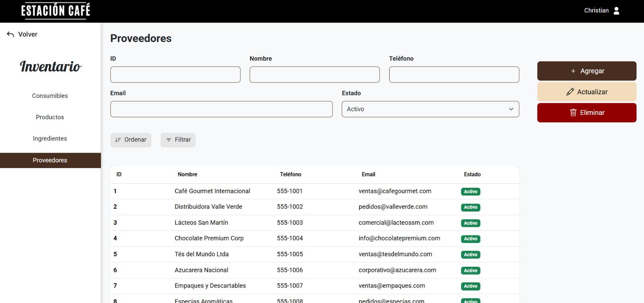This screenshot has height=303, width=644.
Task: Click the Filtrar button
Action: pos(178,140)
